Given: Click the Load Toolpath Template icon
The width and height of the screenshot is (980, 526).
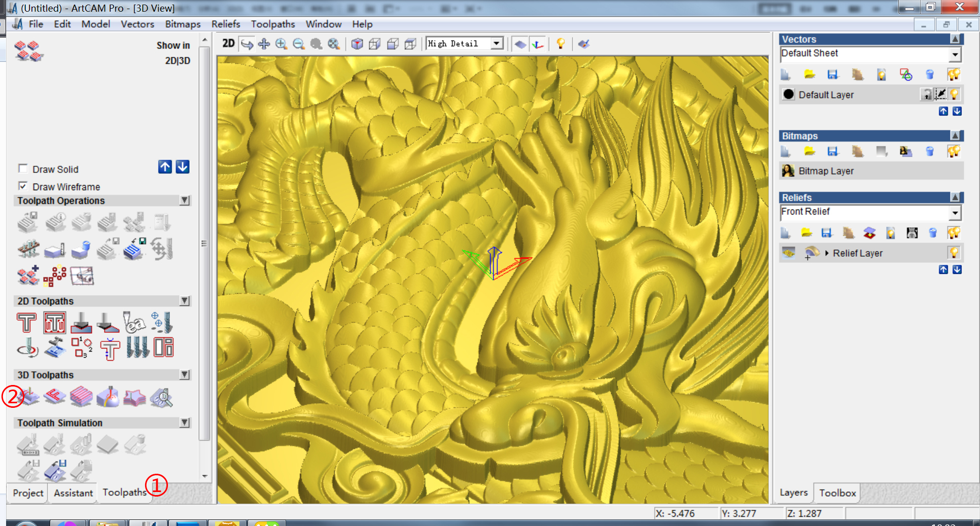Looking at the screenshot, I should click(133, 249).
